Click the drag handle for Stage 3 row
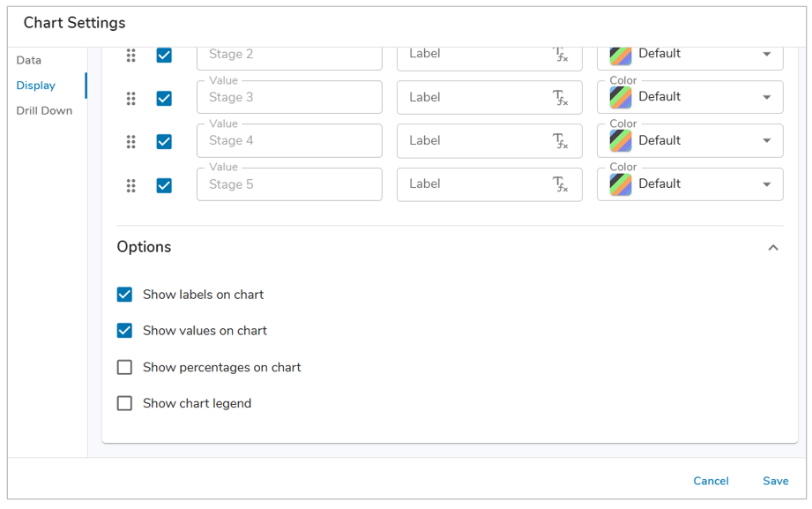The image size is (812, 509). (130, 98)
